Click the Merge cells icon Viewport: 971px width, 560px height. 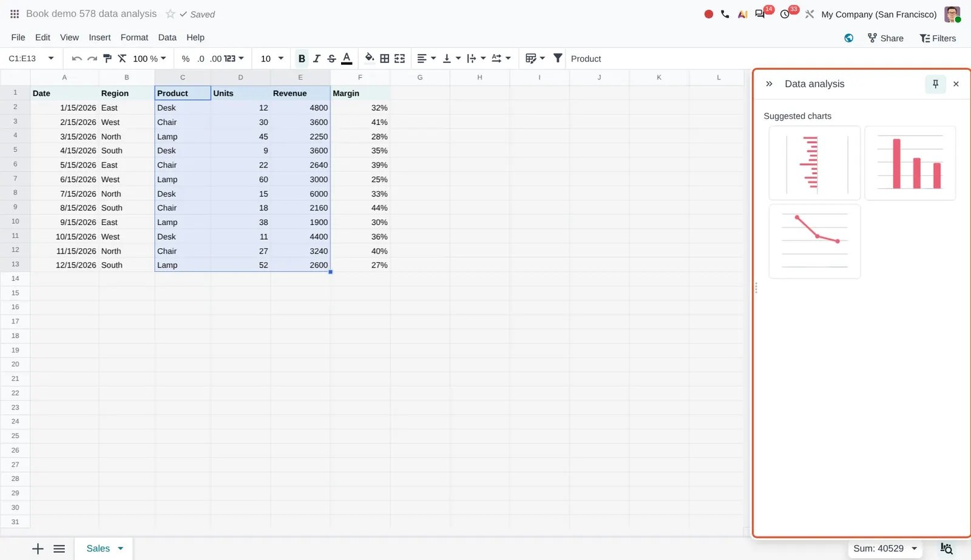(x=399, y=59)
